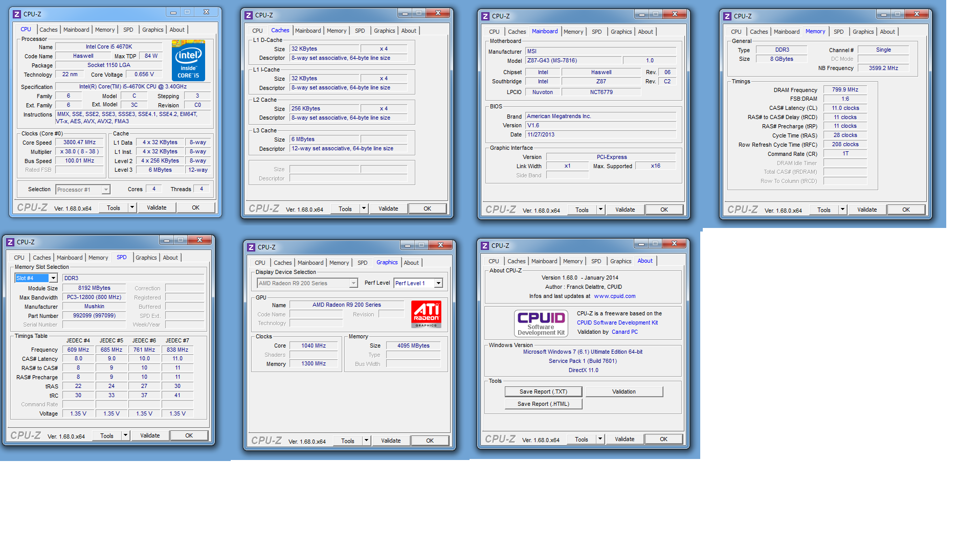Image resolution: width=980 pixels, height=552 pixels.
Task: Click the CPU-Z title bar icon in the Display Device Selection window
Action: pos(251,247)
